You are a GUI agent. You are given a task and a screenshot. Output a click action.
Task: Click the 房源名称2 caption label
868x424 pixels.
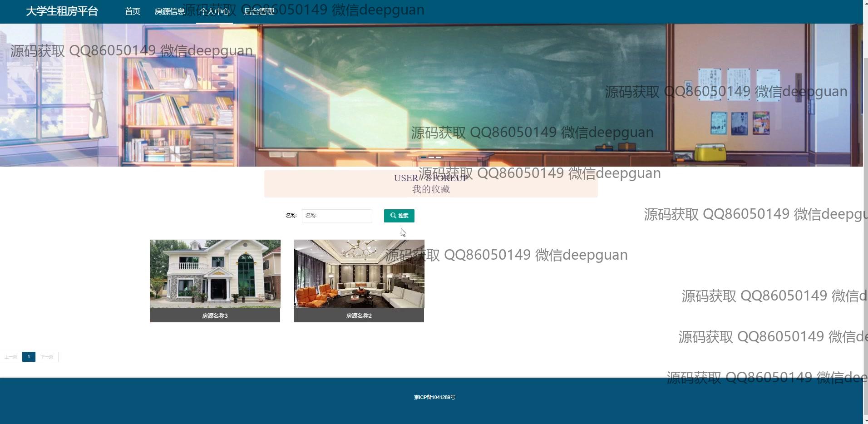tap(359, 316)
